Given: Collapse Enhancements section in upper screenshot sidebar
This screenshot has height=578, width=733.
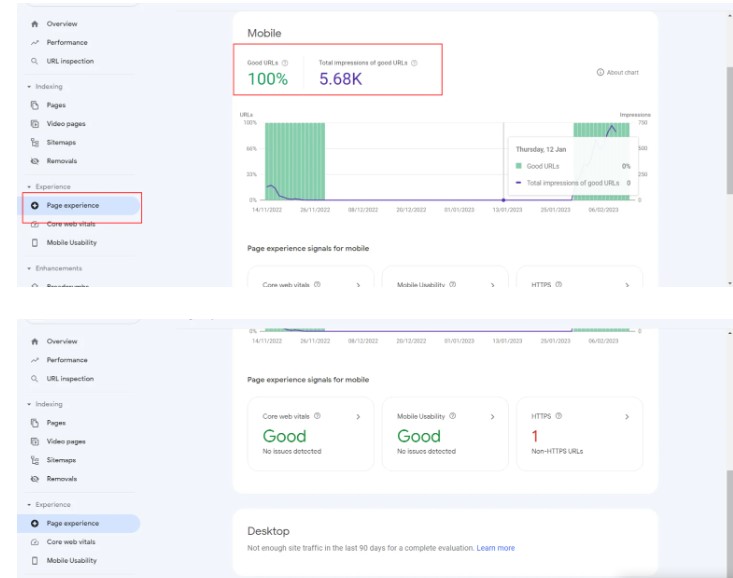Looking at the screenshot, I should [x=29, y=268].
